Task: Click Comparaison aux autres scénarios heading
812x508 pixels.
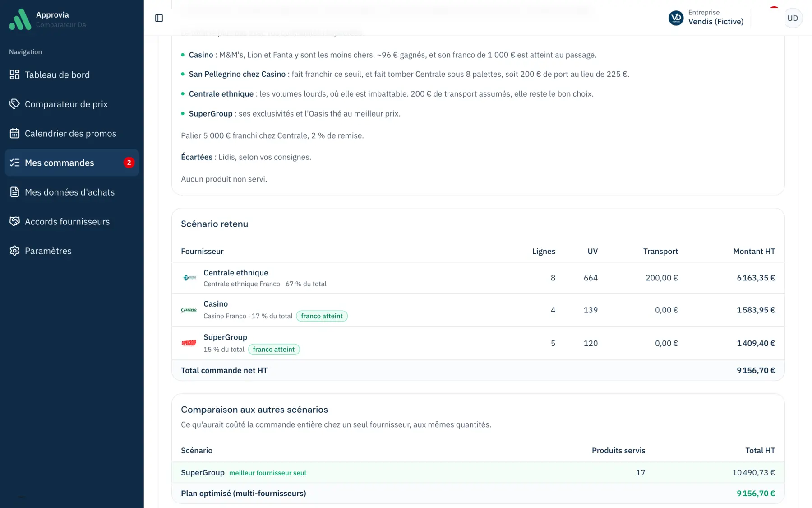Action: [x=254, y=410]
